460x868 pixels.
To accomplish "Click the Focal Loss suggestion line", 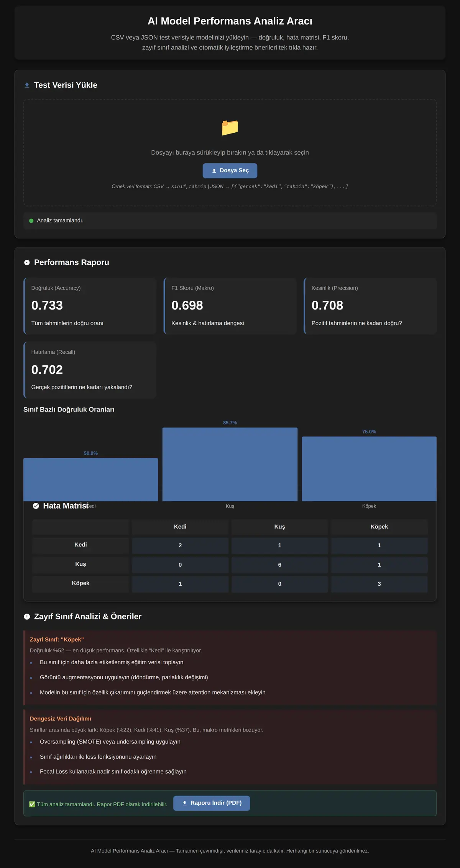I will [x=113, y=772].
